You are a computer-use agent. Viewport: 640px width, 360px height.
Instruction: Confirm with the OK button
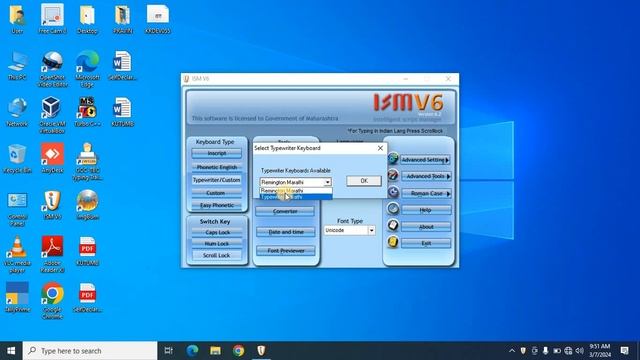point(364,181)
